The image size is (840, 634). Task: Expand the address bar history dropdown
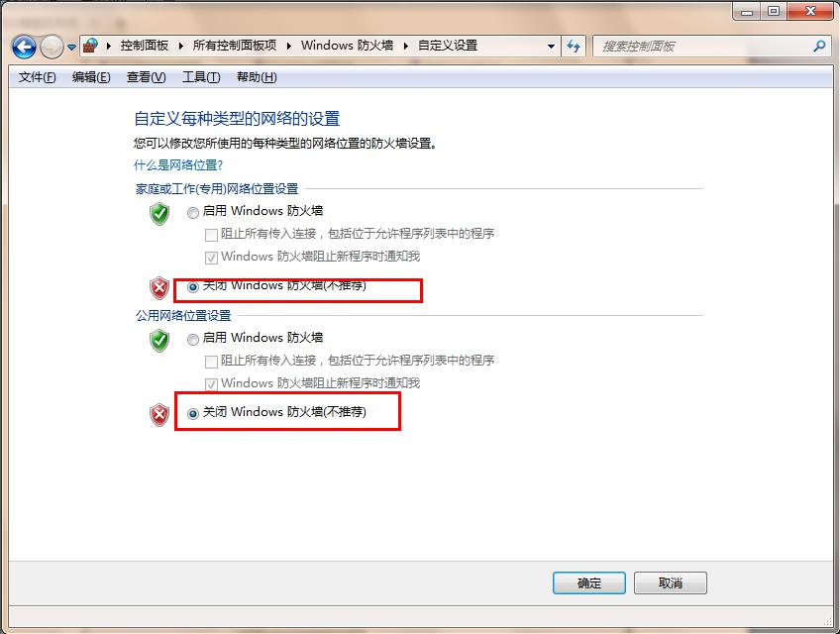(x=551, y=47)
